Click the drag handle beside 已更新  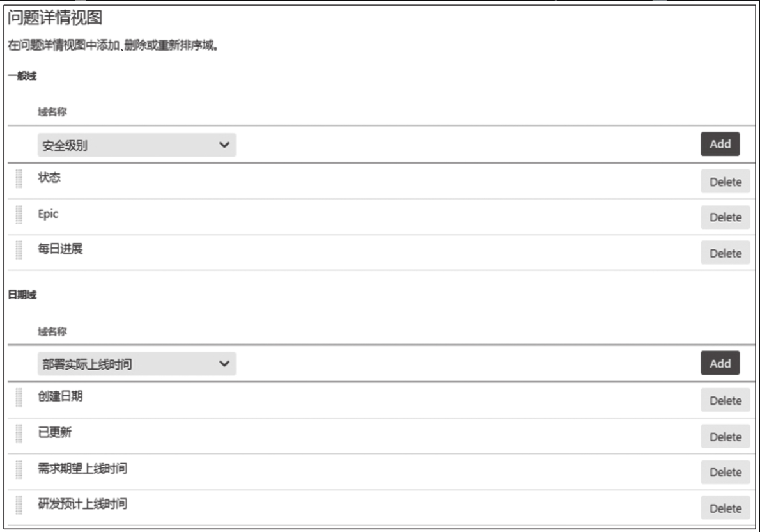coord(19,434)
